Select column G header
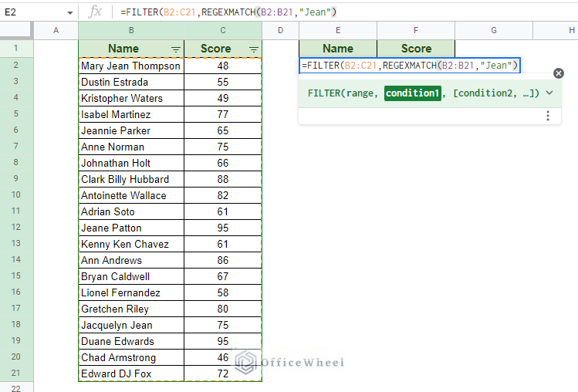This screenshot has width=578, height=392. (x=494, y=30)
